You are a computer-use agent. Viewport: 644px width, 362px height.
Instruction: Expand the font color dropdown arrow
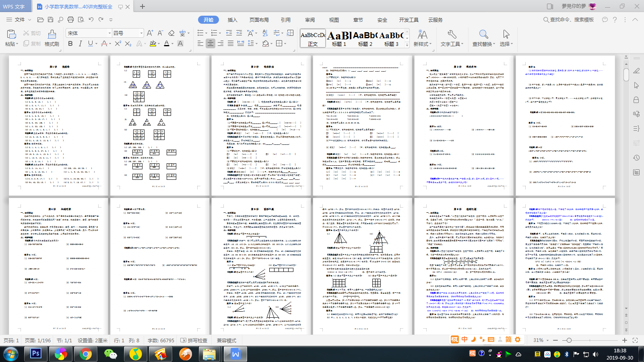[x=173, y=44]
